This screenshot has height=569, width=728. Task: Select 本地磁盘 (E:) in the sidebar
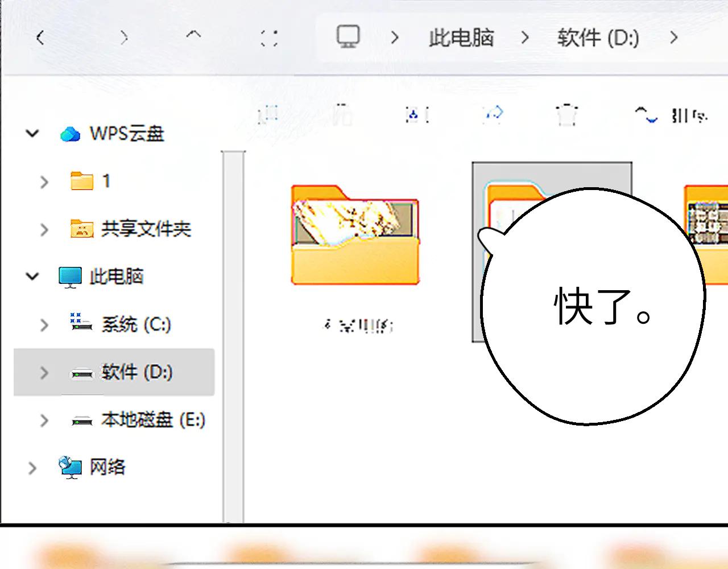click(152, 420)
